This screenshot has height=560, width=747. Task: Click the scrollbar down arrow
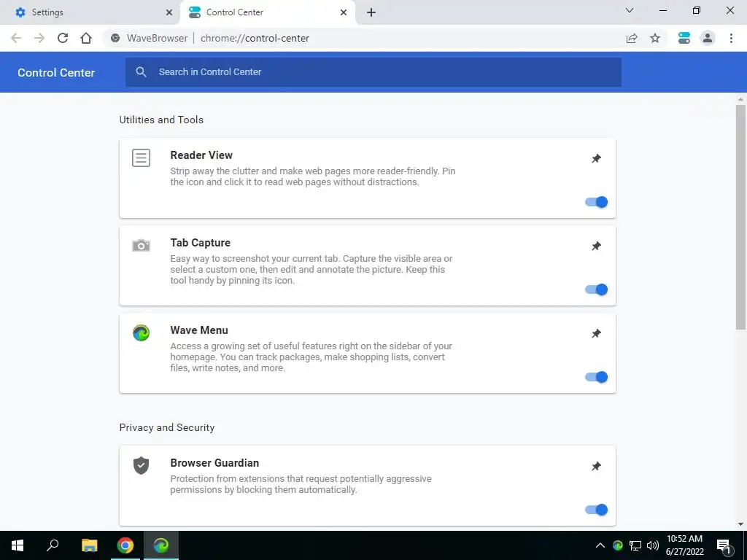click(x=740, y=524)
